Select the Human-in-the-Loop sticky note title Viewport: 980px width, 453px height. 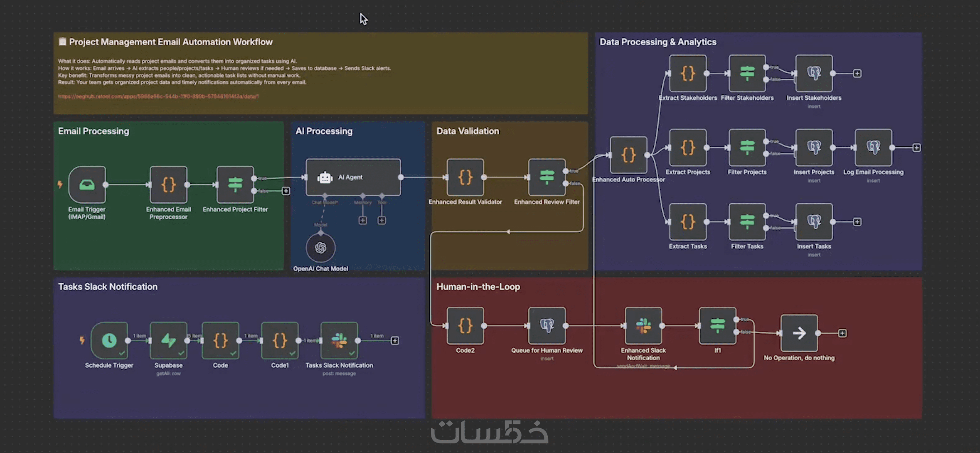(478, 287)
